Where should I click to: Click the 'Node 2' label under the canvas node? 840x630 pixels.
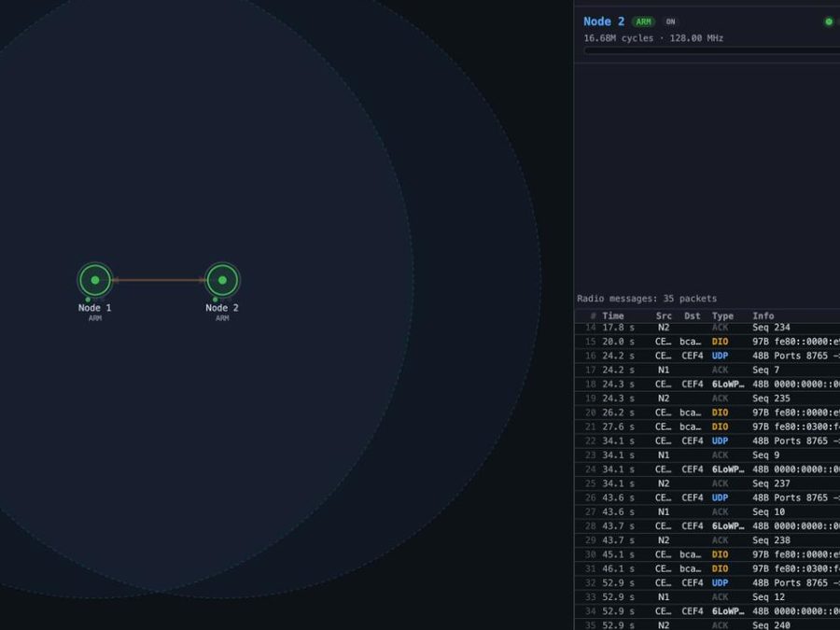tap(222, 307)
